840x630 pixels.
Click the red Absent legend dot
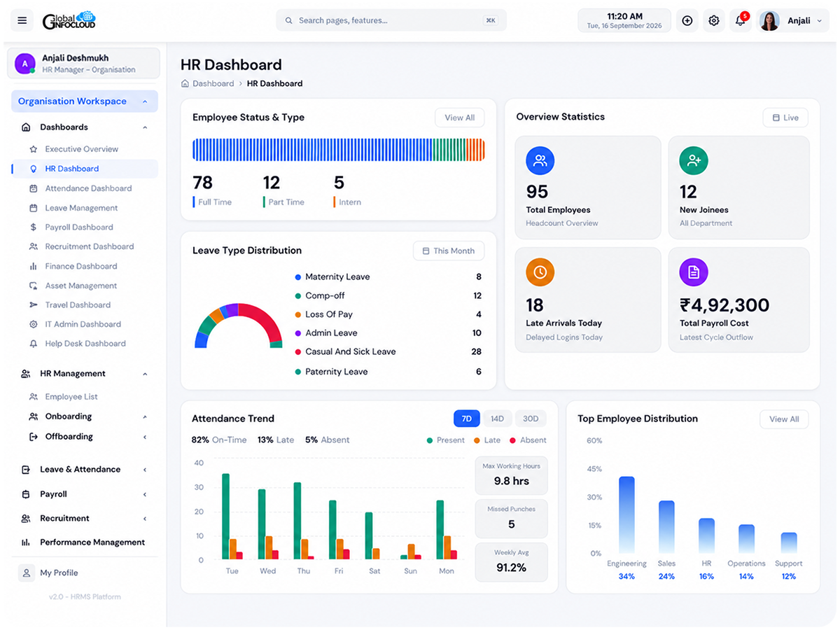pyautogui.click(x=512, y=440)
